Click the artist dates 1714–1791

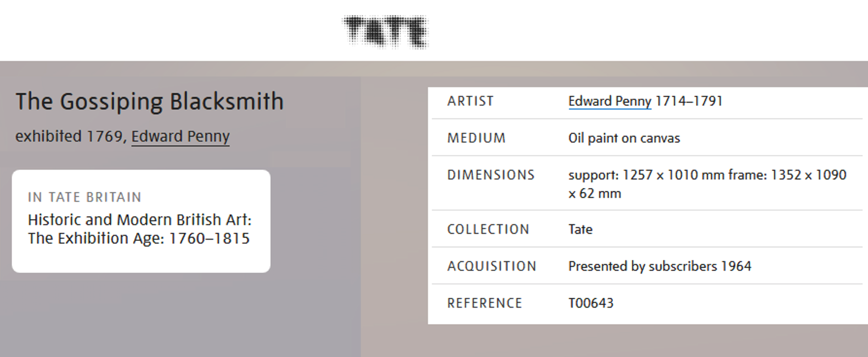tap(689, 101)
